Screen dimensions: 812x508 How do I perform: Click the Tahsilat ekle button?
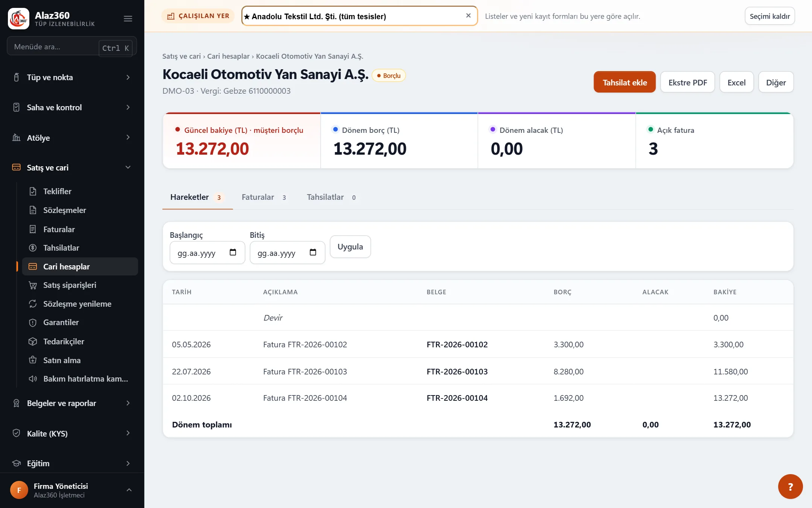625,82
